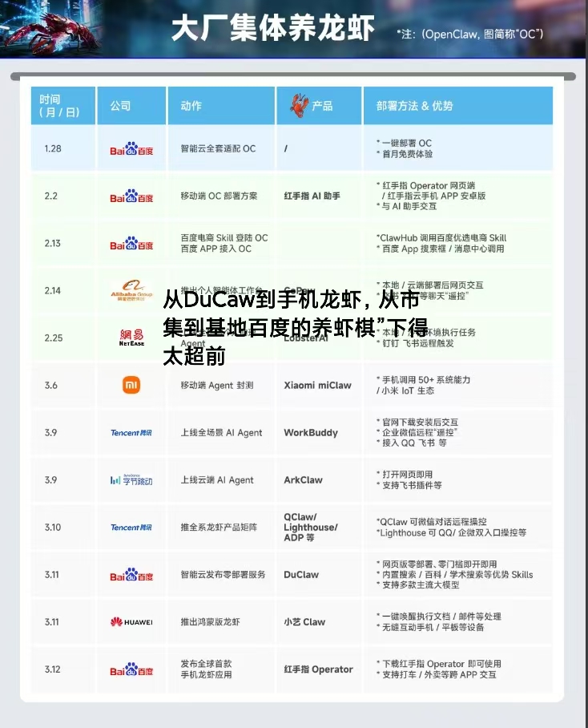Click the date 2.2

point(51,196)
